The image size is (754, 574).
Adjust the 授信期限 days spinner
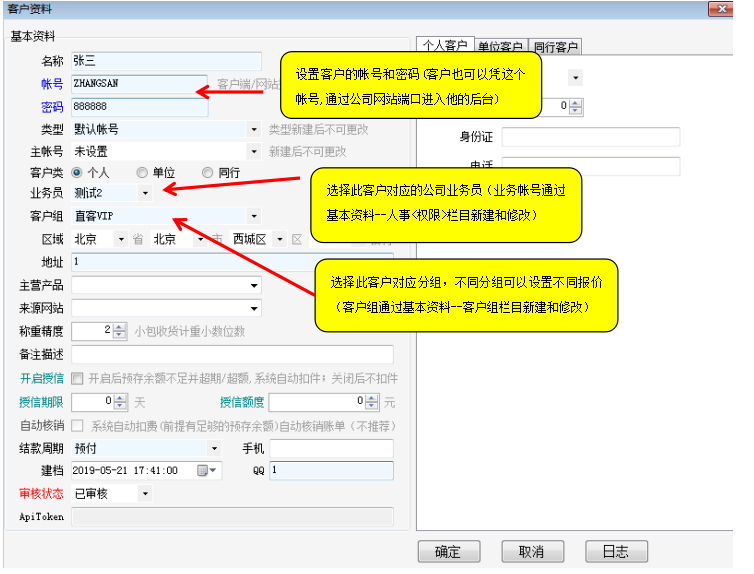[120, 401]
